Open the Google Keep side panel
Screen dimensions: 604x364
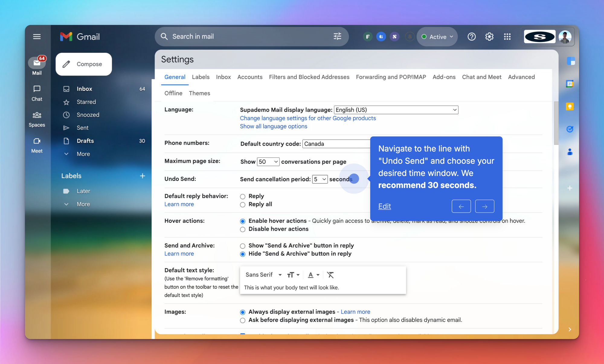pos(570,106)
